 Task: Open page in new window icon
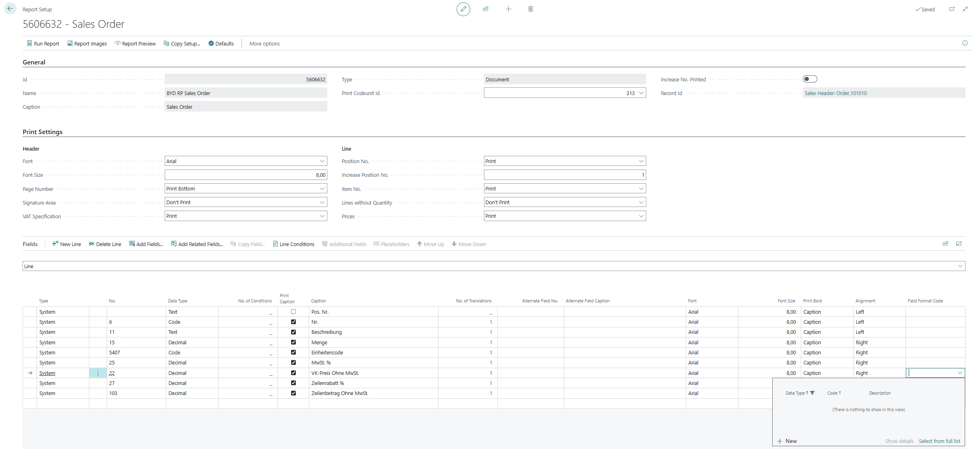click(951, 9)
